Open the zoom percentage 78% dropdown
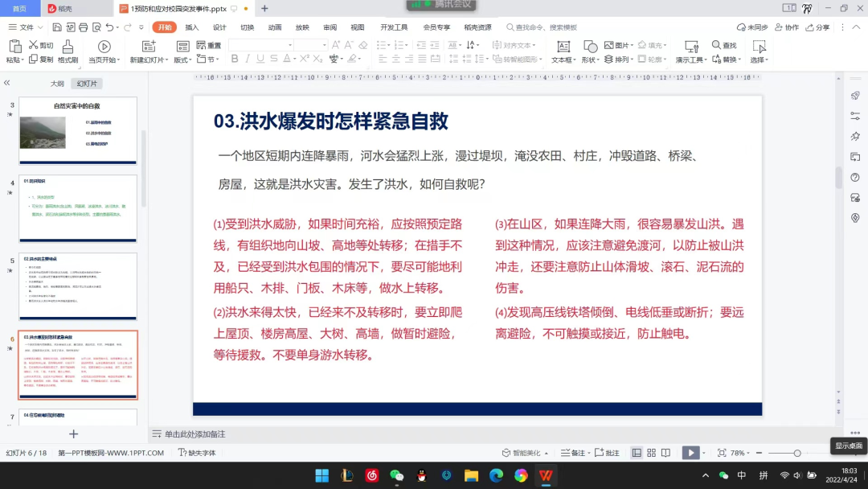The width and height of the screenshot is (868, 489). [x=741, y=453]
